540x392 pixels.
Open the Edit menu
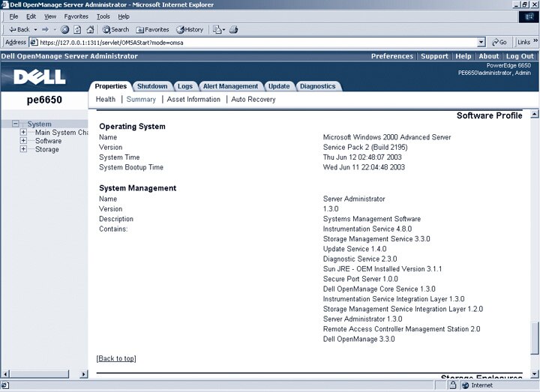pyautogui.click(x=31, y=16)
